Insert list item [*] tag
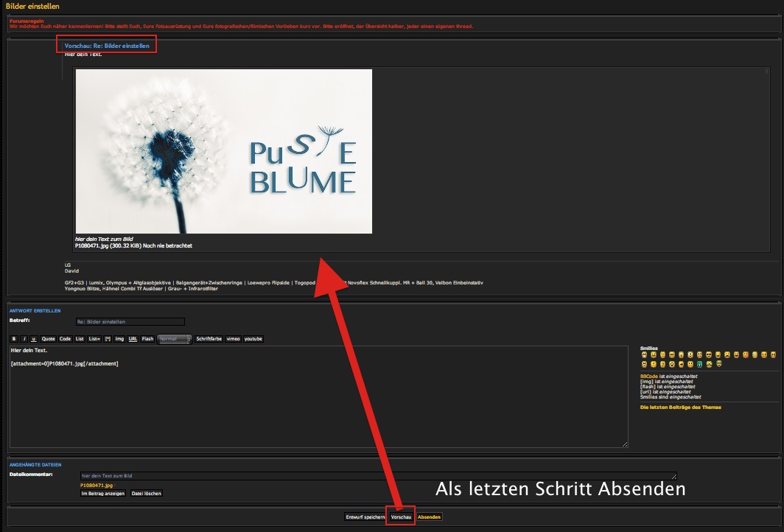784x532 pixels. pyautogui.click(x=108, y=339)
